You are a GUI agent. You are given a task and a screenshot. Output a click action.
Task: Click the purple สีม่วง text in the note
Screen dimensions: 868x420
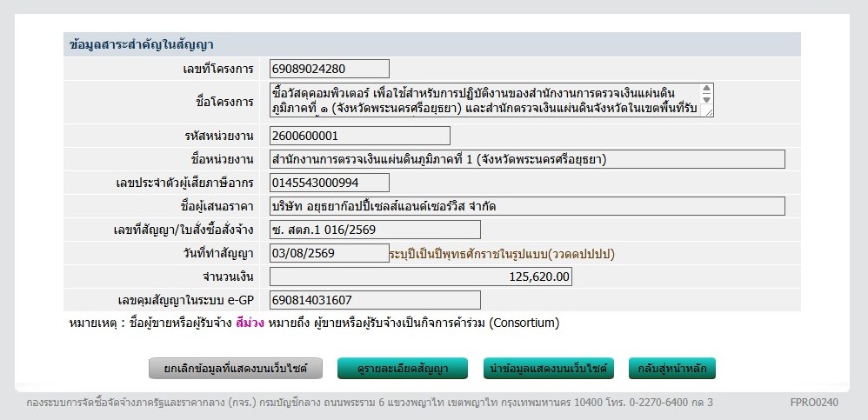pos(250,323)
